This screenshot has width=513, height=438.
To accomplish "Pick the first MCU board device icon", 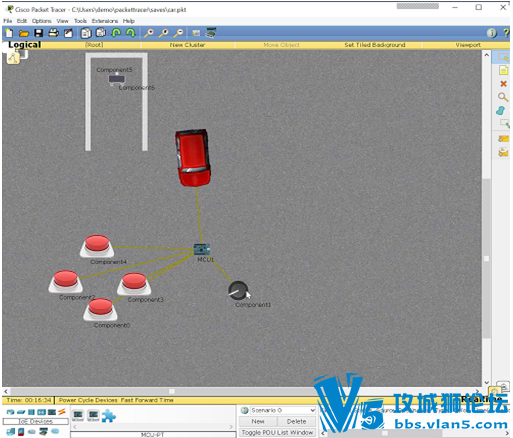I will pos(78,415).
